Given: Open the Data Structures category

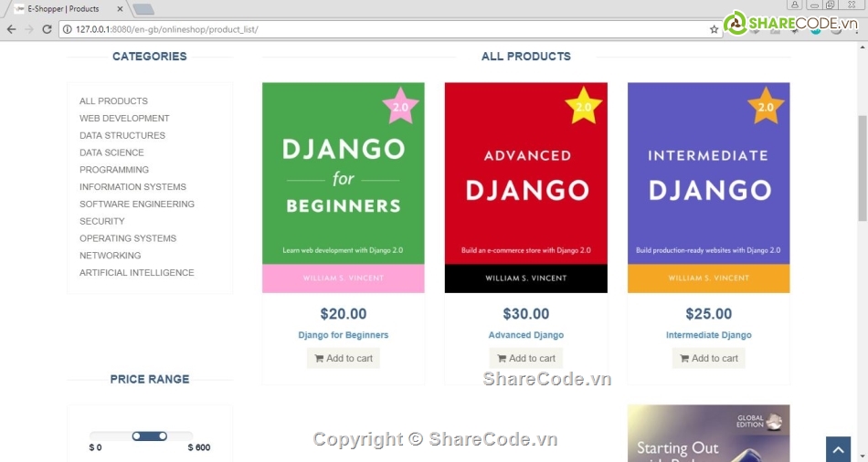Looking at the screenshot, I should pos(122,135).
